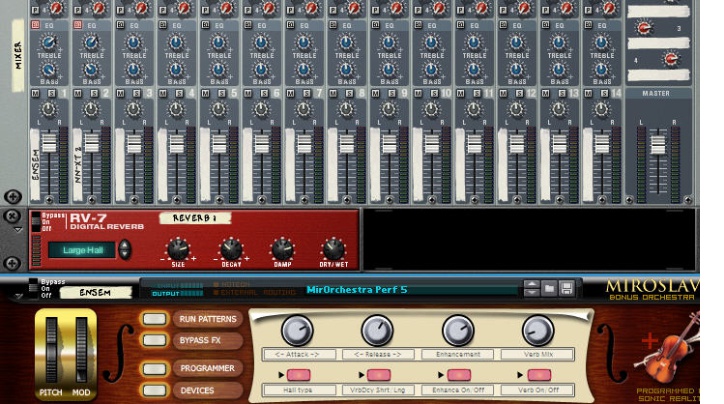Toggle the Verb On/Off button
The width and height of the screenshot is (724, 404).
click(539, 374)
